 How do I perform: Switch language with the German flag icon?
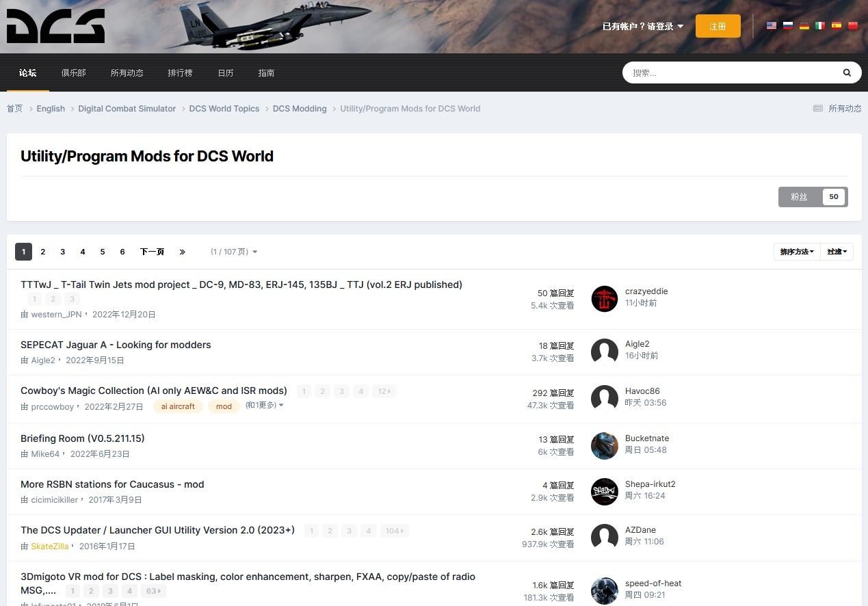coord(804,26)
